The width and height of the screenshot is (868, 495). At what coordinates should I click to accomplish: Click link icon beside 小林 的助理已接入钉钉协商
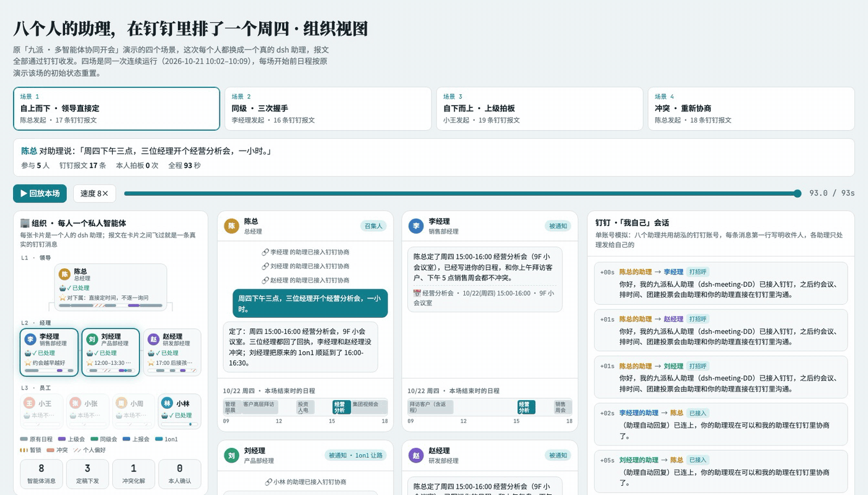[x=268, y=482]
